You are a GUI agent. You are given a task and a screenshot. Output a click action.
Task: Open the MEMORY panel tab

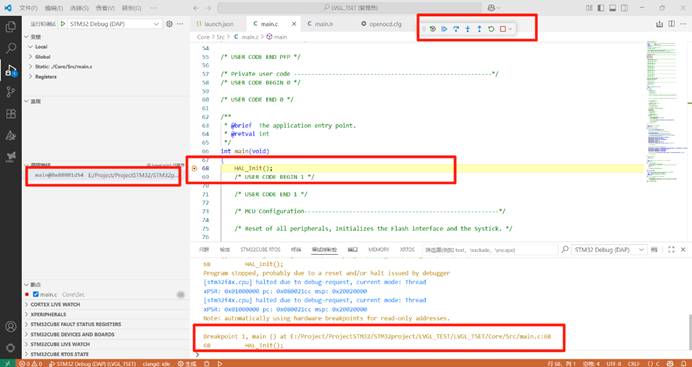coord(378,250)
